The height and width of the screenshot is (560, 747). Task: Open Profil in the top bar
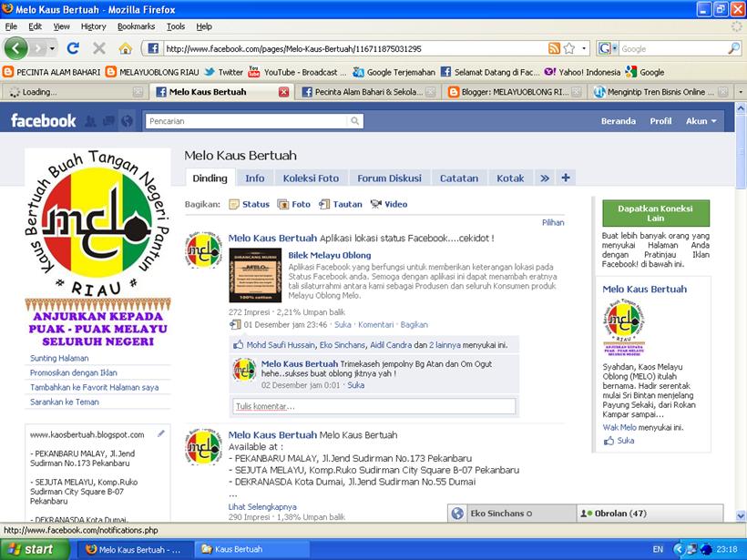tap(660, 121)
